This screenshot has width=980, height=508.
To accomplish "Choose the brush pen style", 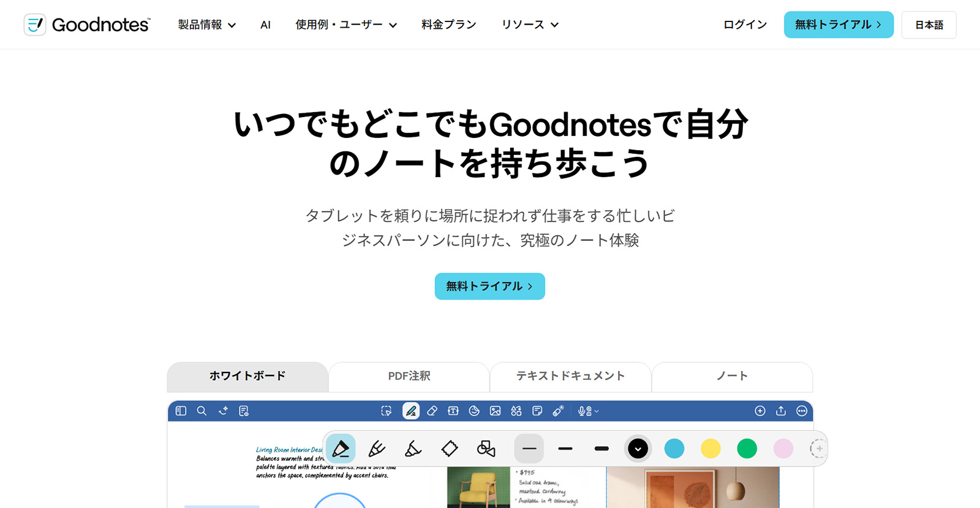I will coord(413,449).
